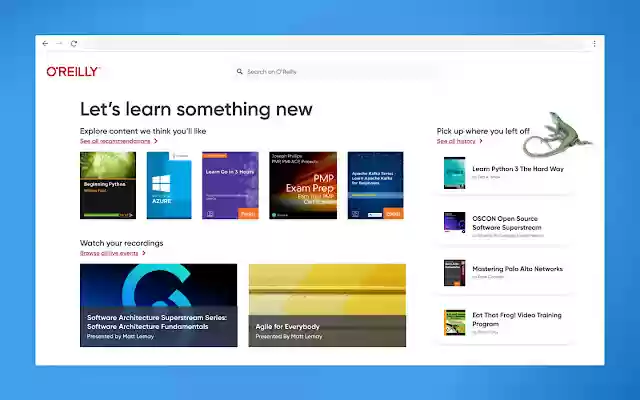640x400 pixels.
Task: Play Agile for Everybody recording
Action: 327,305
